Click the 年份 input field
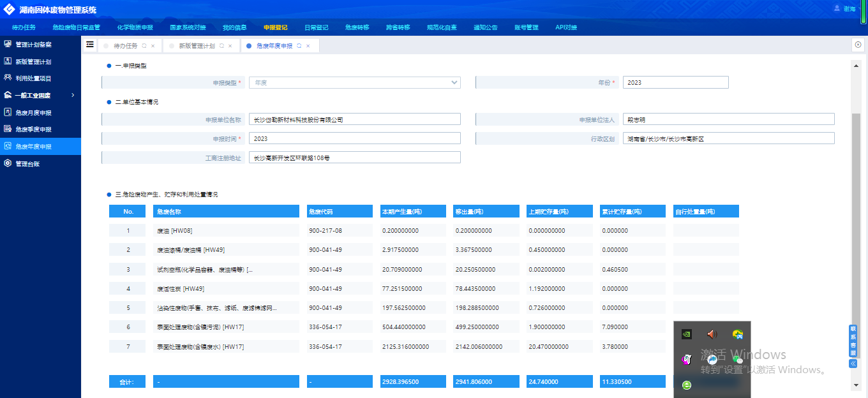This screenshot has width=868, height=398. (x=675, y=82)
